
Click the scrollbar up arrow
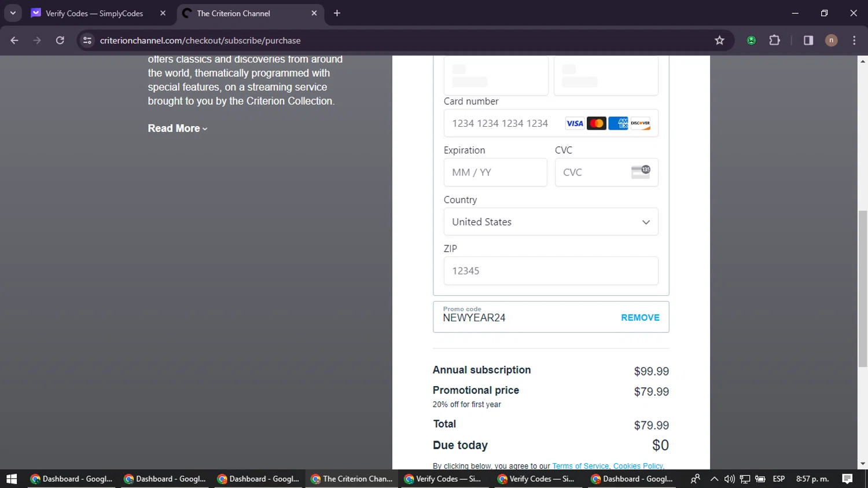coord(863,61)
